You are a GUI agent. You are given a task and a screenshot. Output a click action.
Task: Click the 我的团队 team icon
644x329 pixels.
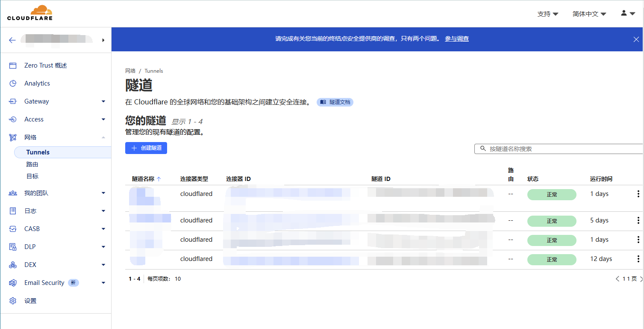[13, 193]
